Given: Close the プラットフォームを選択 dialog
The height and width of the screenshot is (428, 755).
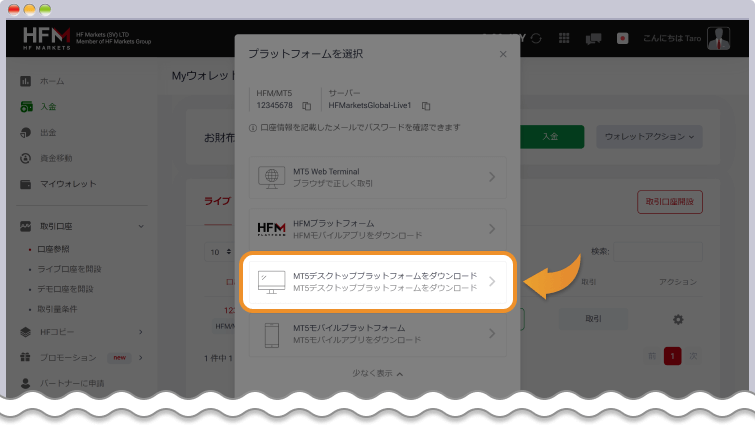Looking at the screenshot, I should (503, 54).
